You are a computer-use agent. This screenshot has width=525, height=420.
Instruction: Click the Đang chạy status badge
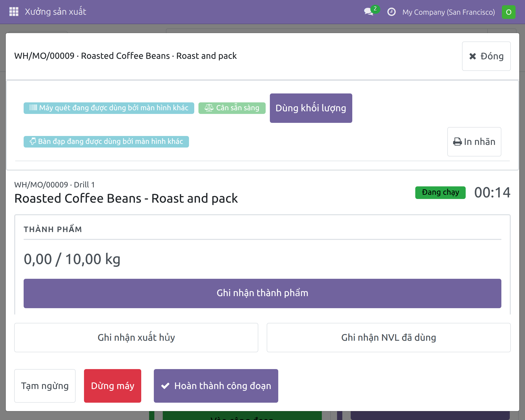[x=440, y=192]
